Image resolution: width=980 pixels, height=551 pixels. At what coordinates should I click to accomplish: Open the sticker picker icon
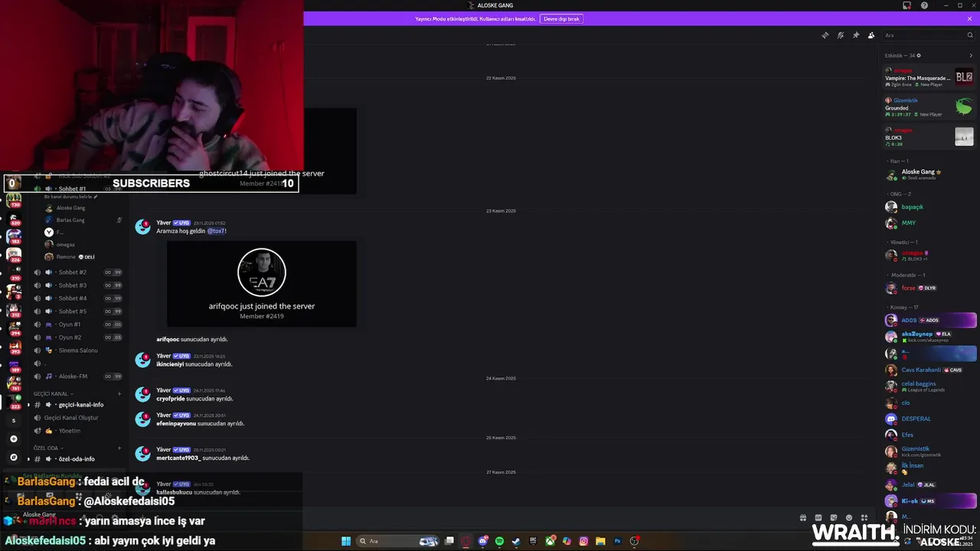(x=834, y=518)
